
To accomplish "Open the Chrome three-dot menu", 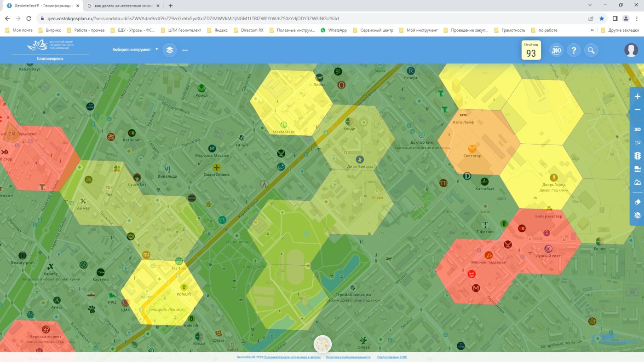I will (x=637, y=18).
